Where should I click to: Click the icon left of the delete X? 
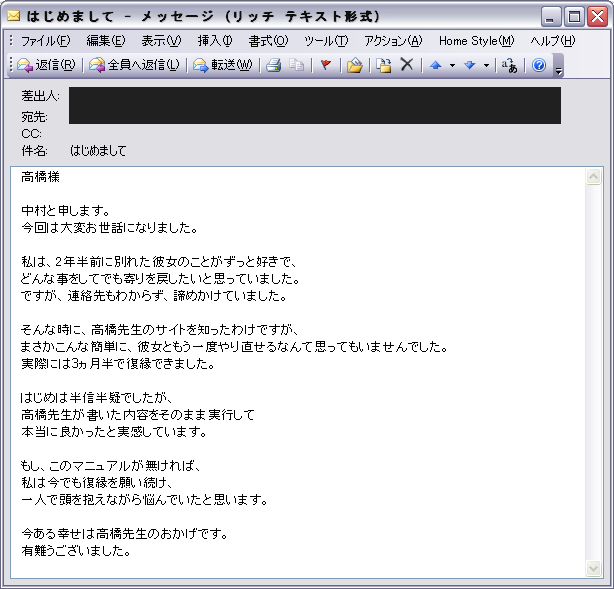pos(384,65)
